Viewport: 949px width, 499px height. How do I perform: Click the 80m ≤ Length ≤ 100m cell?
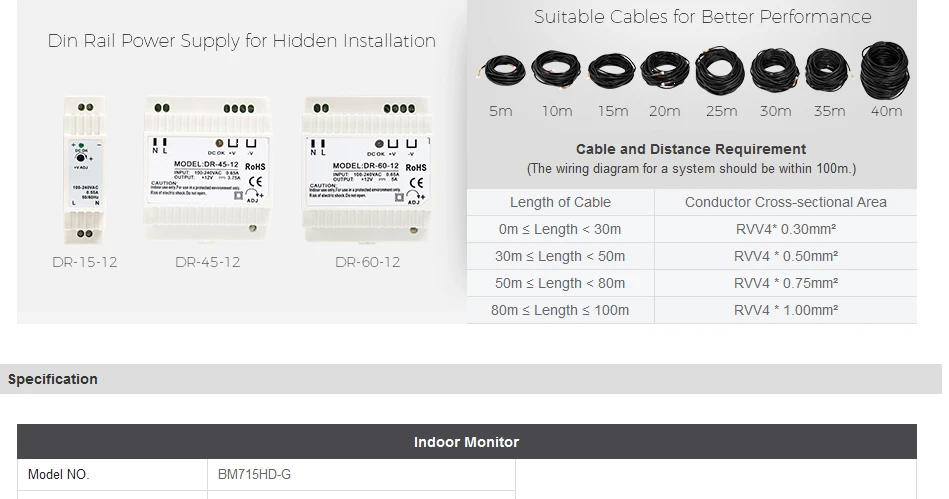560,310
